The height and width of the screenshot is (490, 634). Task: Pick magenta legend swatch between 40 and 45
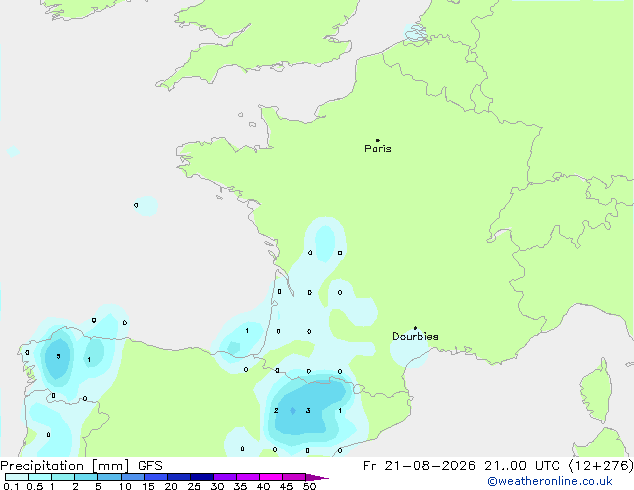point(271,477)
